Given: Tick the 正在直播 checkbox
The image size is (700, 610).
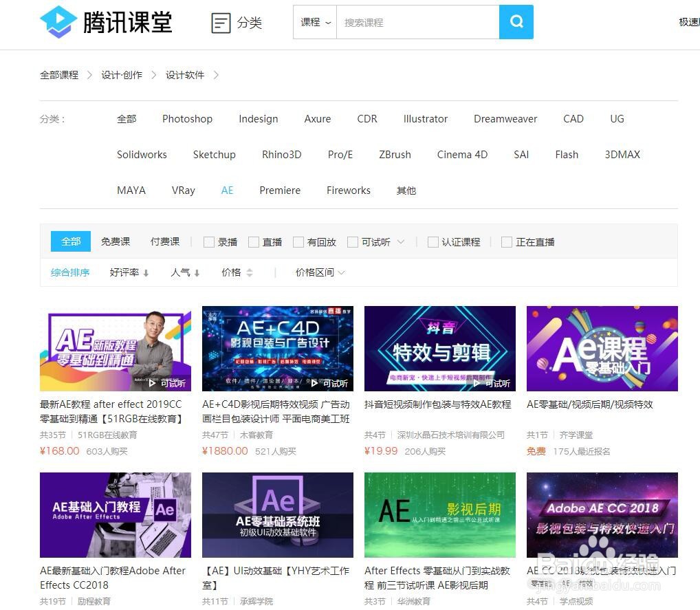Looking at the screenshot, I should point(507,242).
